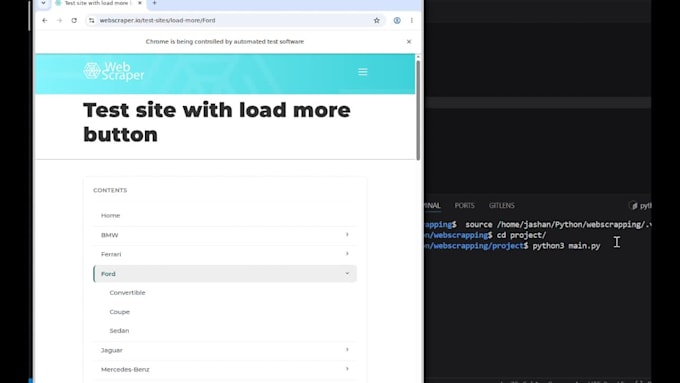Open the tab search dropdown arrow
680x383 pixels.
[43, 3]
